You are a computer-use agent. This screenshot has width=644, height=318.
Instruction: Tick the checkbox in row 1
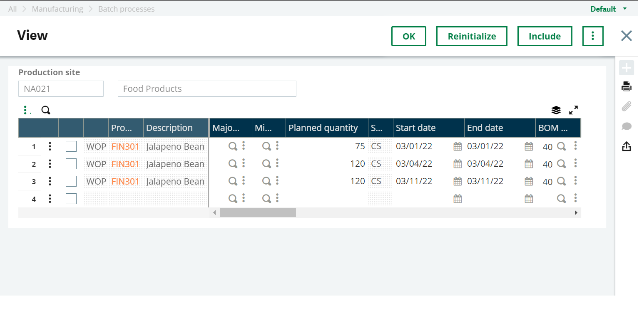(x=71, y=146)
